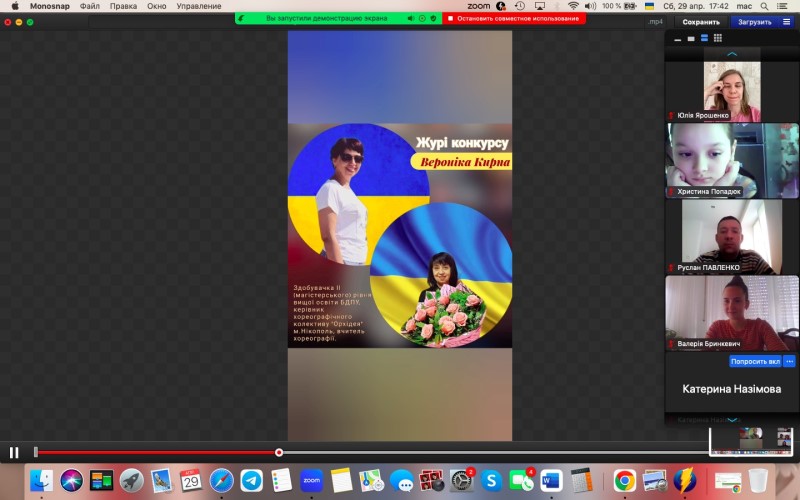Switch Zoom panel to single video view
Viewport: 800px width, 500px height.
[x=691, y=38]
